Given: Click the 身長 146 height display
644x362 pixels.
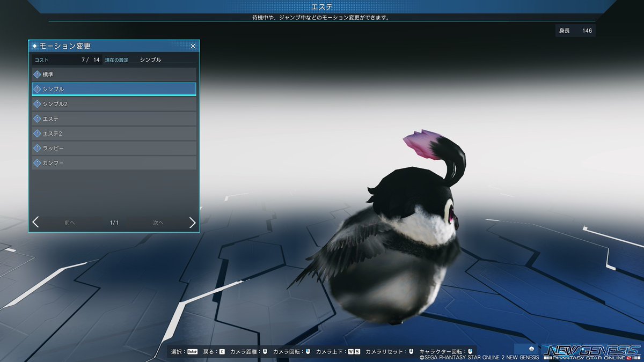Looking at the screenshot, I should 575,31.
